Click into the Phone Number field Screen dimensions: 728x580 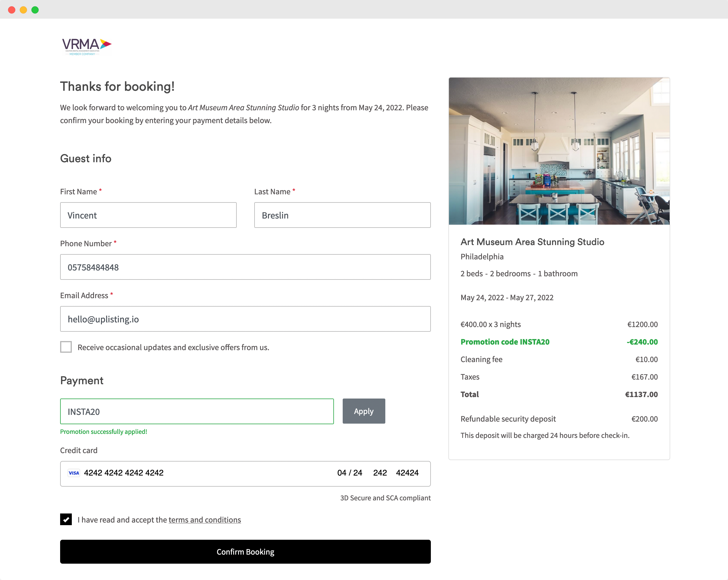pos(245,267)
